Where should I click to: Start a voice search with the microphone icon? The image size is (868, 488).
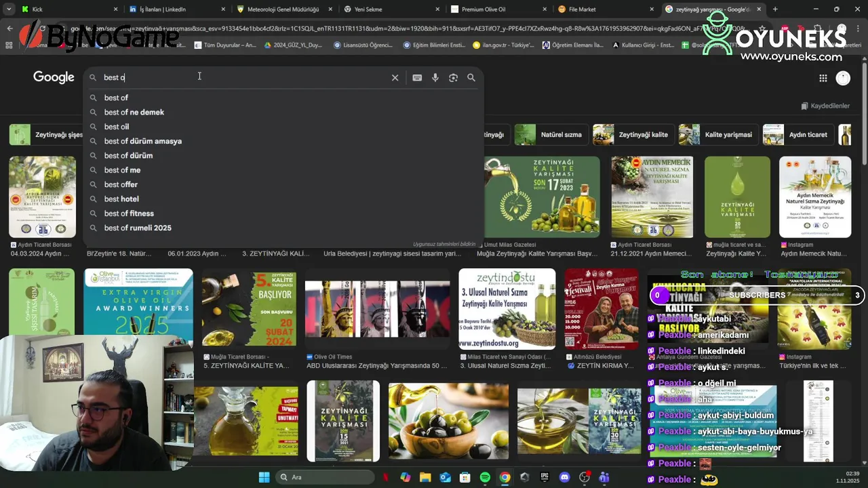coord(435,78)
